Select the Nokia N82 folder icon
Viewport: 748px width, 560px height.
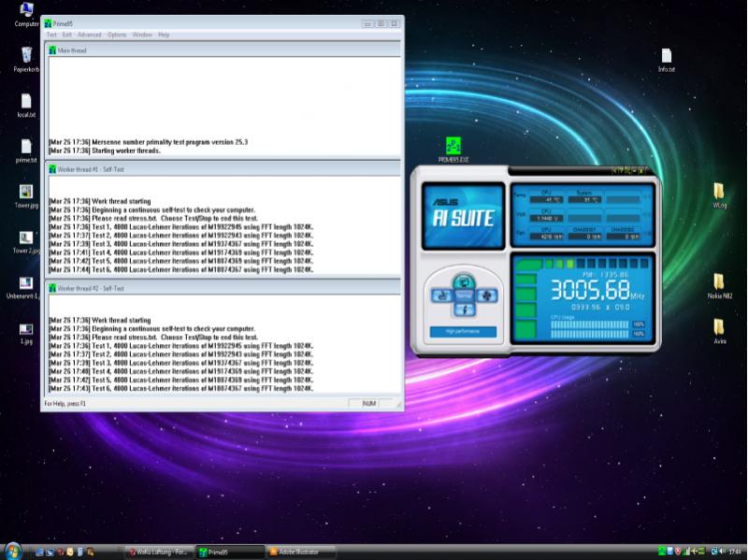pos(719,286)
